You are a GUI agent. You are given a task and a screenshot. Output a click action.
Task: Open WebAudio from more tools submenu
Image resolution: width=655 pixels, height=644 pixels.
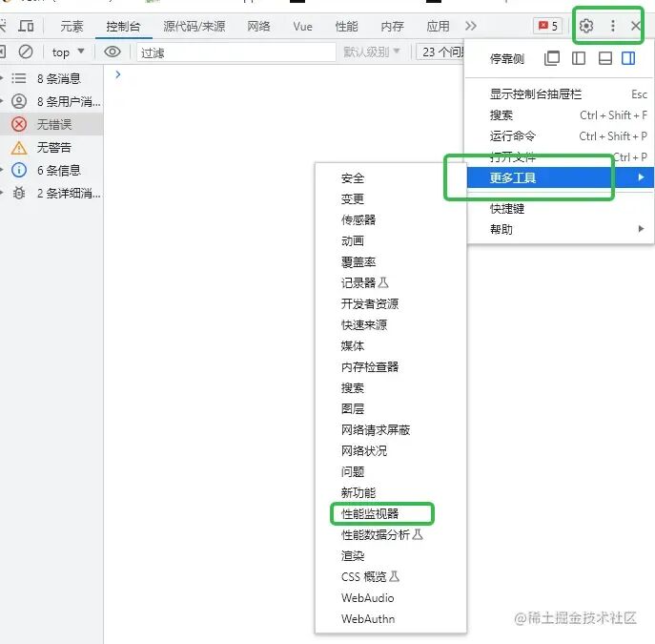(x=391, y=598)
